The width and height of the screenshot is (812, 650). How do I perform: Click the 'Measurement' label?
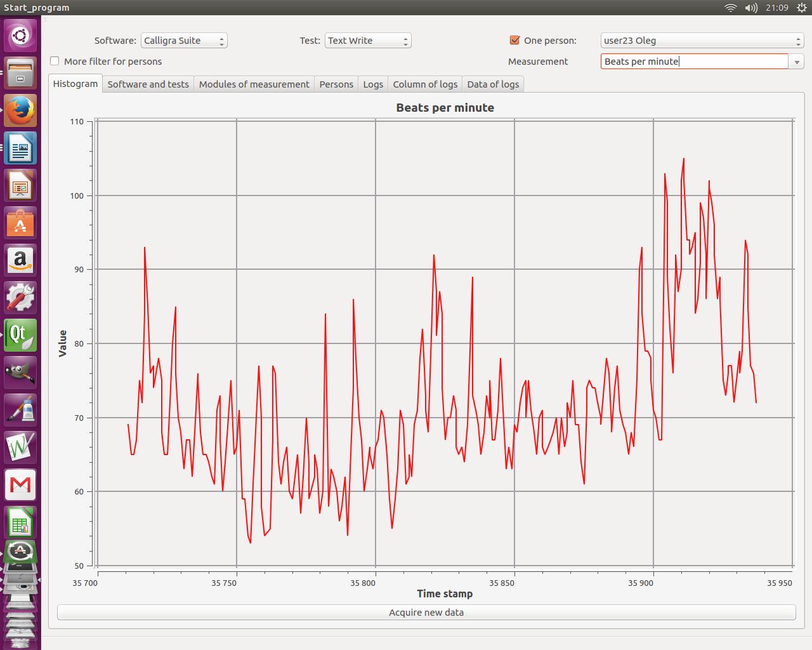coord(538,62)
